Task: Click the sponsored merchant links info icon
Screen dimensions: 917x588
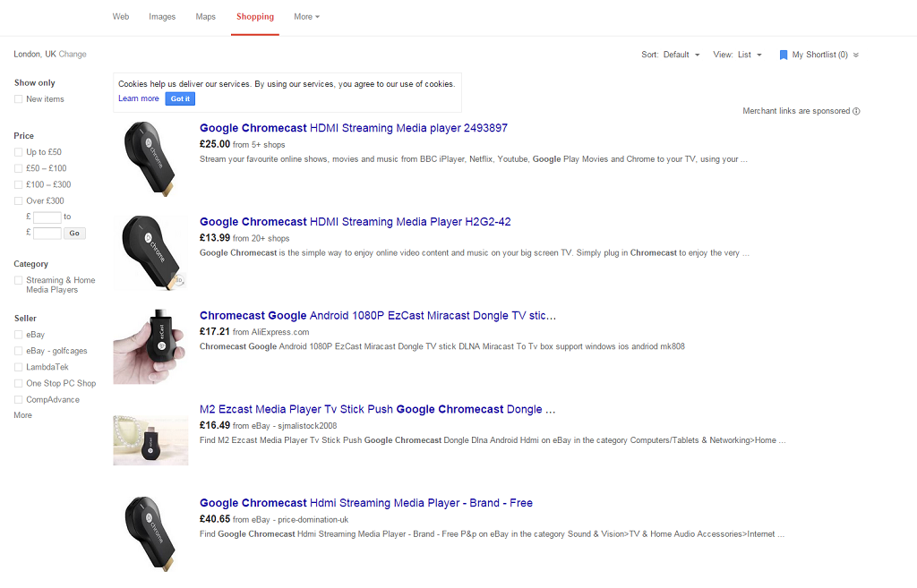Action: [856, 111]
